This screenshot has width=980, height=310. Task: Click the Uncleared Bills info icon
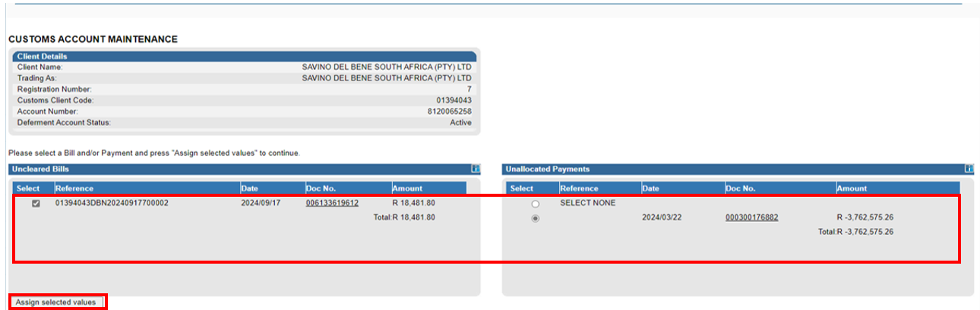[476, 169]
